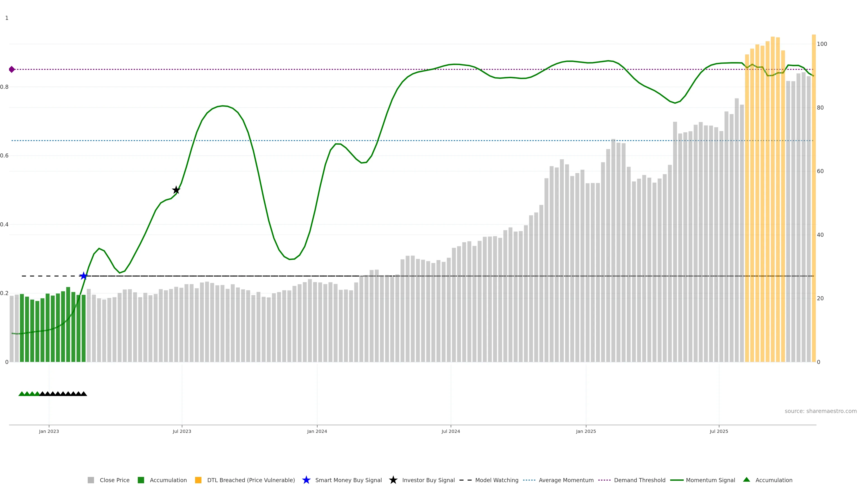Toggle Close Price series in legend

pyautogui.click(x=114, y=480)
